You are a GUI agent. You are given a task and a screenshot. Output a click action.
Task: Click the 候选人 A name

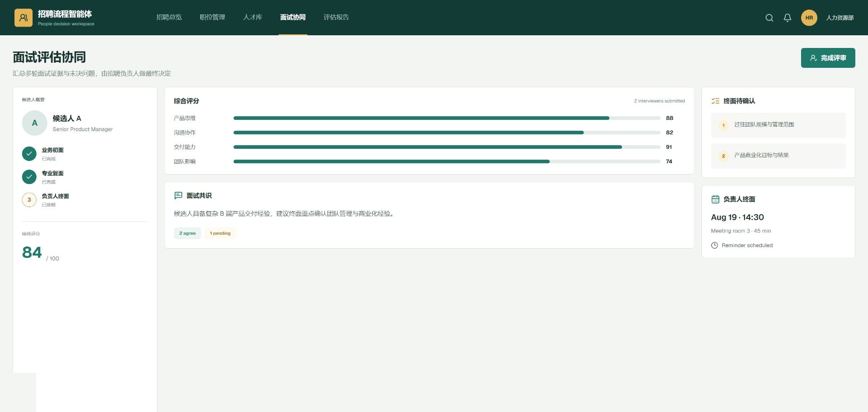pyautogui.click(x=67, y=118)
